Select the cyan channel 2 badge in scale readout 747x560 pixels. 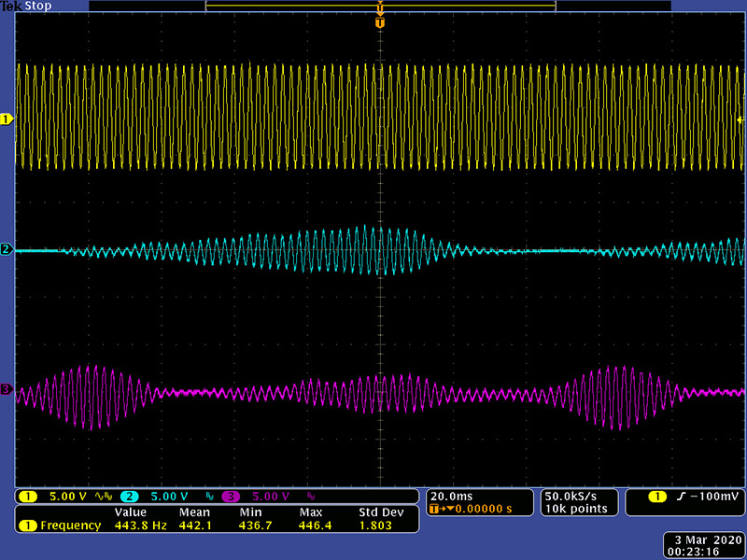(x=130, y=496)
